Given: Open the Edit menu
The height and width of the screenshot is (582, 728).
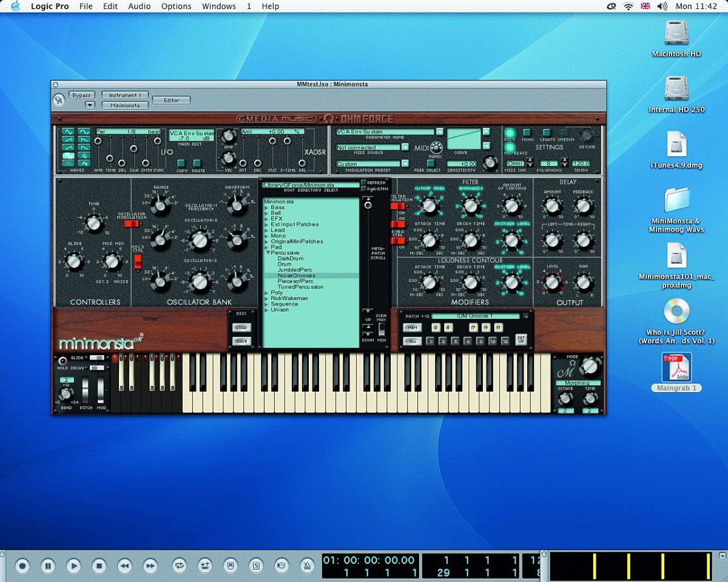Looking at the screenshot, I should 110,6.
